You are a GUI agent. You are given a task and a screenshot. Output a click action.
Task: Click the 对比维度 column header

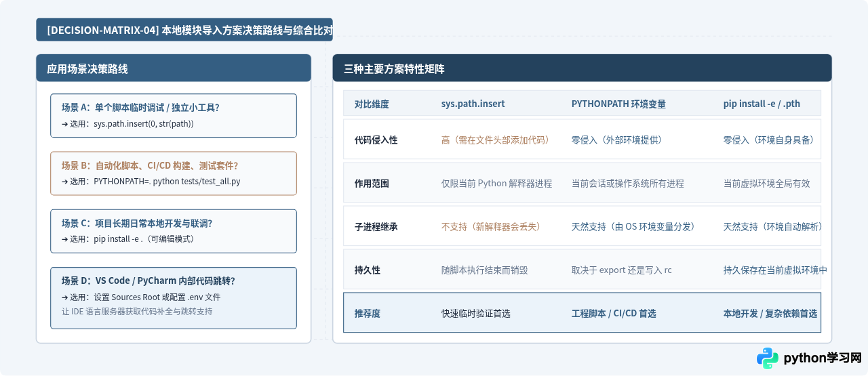372,104
